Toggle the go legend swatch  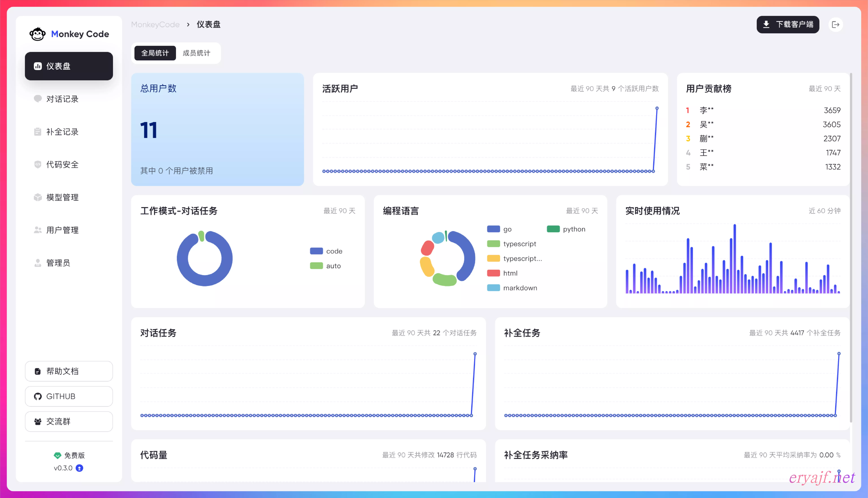click(493, 229)
